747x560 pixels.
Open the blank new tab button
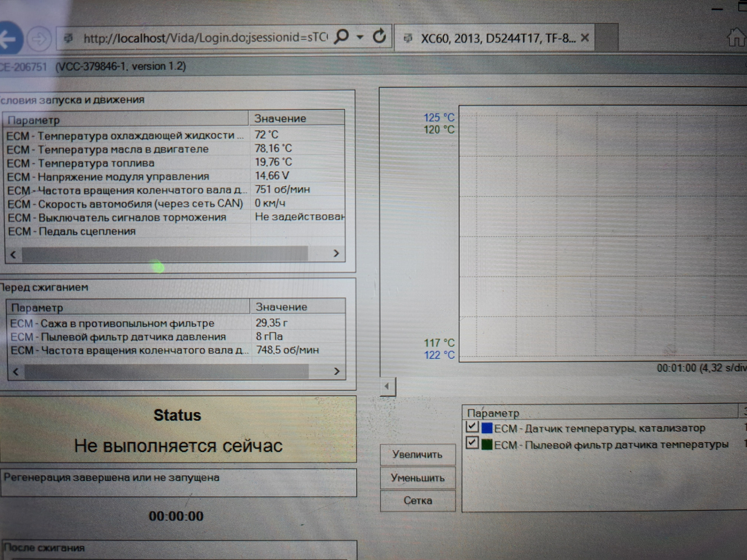pos(607,38)
